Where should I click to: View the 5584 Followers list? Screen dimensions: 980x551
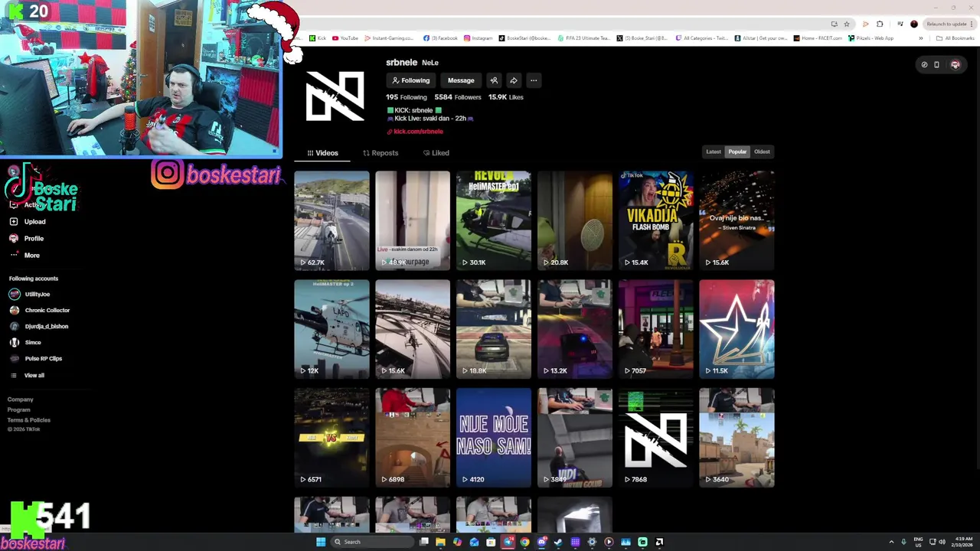(x=458, y=97)
